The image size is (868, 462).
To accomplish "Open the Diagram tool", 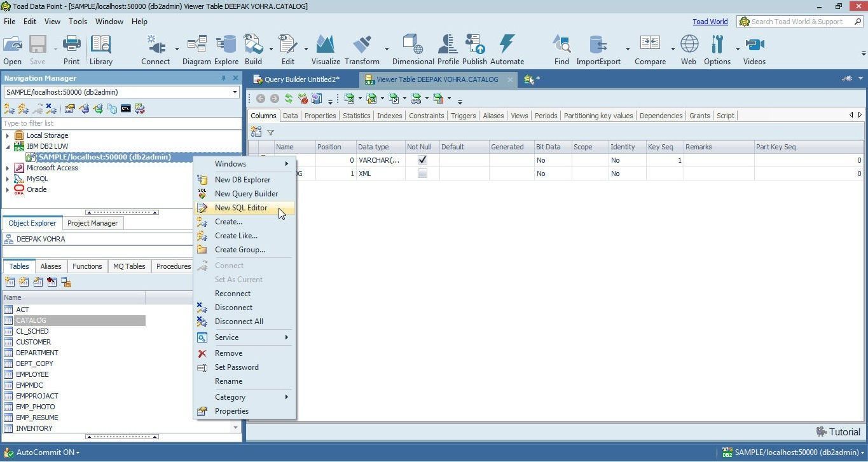I will point(196,50).
